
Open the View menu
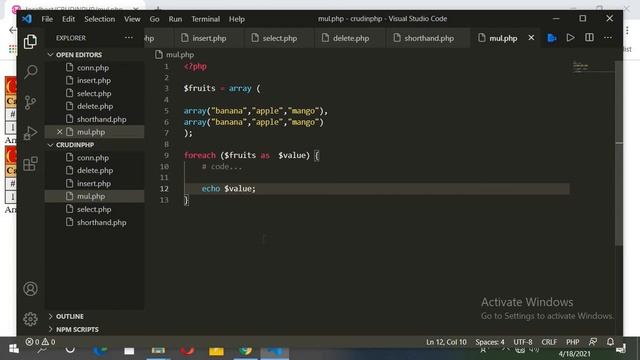click(x=132, y=19)
